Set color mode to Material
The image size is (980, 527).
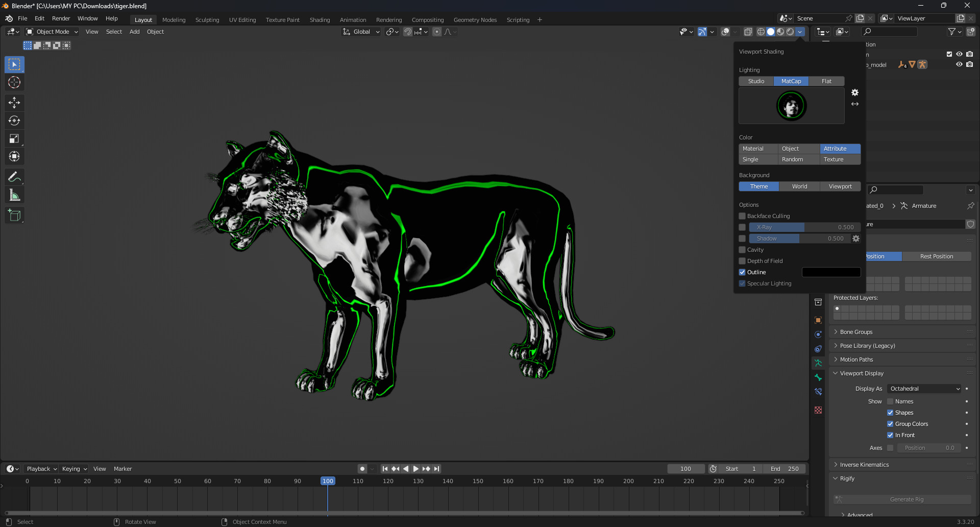tap(758, 149)
